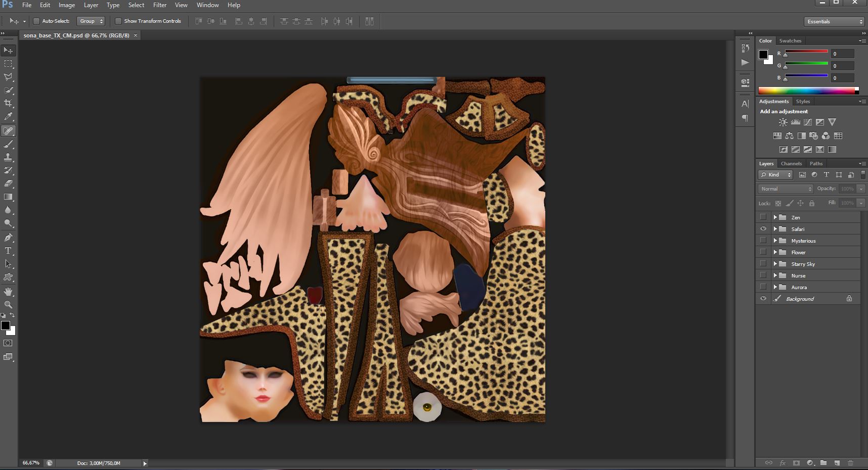The height and width of the screenshot is (470, 868).
Task: Select the Hand tool
Action: (8, 292)
